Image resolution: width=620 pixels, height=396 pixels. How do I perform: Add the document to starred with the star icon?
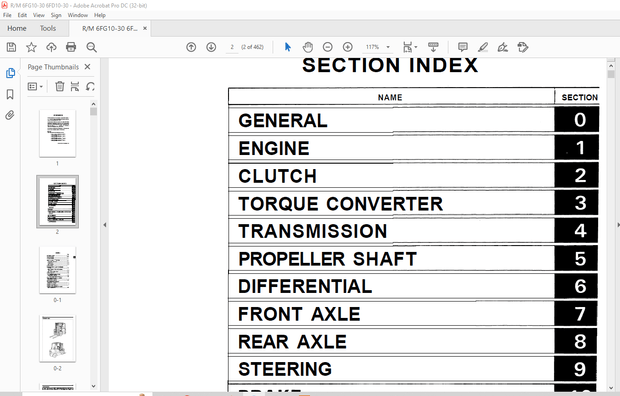tap(31, 47)
